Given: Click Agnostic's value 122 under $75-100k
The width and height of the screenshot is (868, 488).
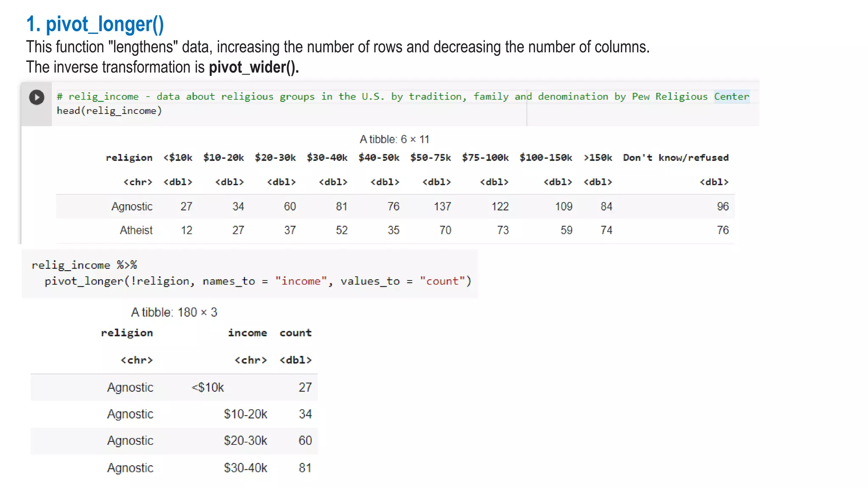Looking at the screenshot, I should (x=500, y=206).
